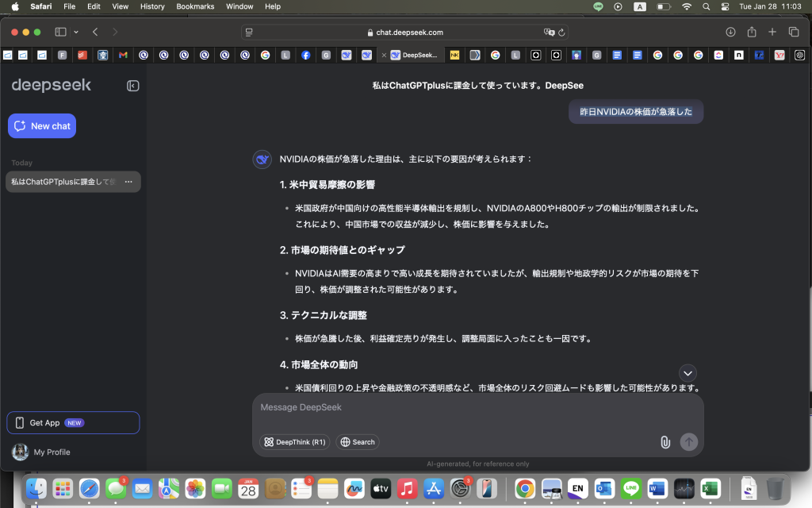
Task: Open Safari's Share icon in the toolbar
Action: tap(751, 32)
